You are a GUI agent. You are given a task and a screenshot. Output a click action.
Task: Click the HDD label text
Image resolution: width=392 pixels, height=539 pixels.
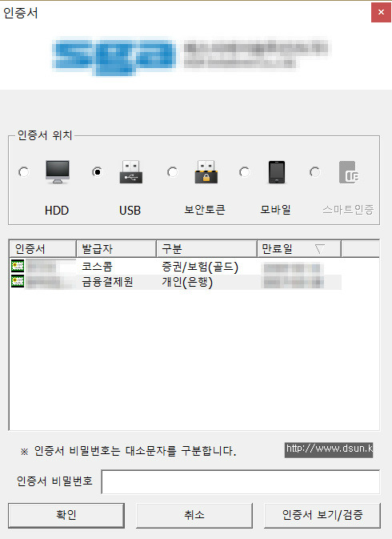(57, 211)
